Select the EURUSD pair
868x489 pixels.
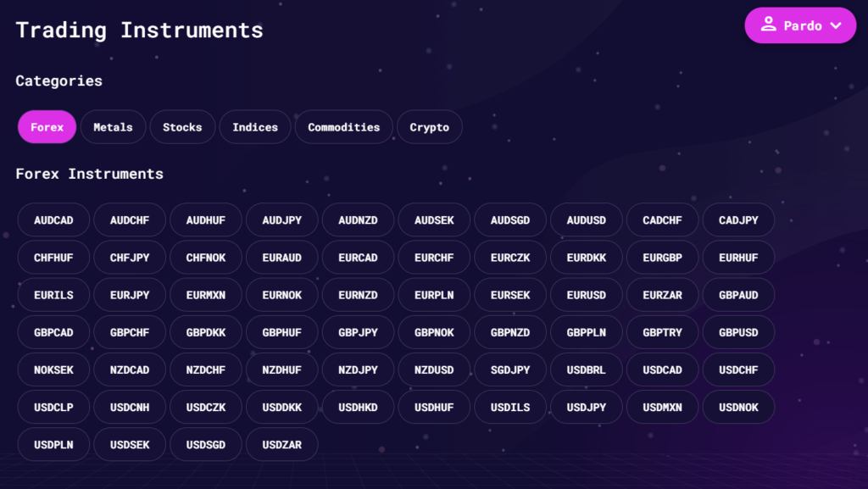pyautogui.click(x=586, y=294)
